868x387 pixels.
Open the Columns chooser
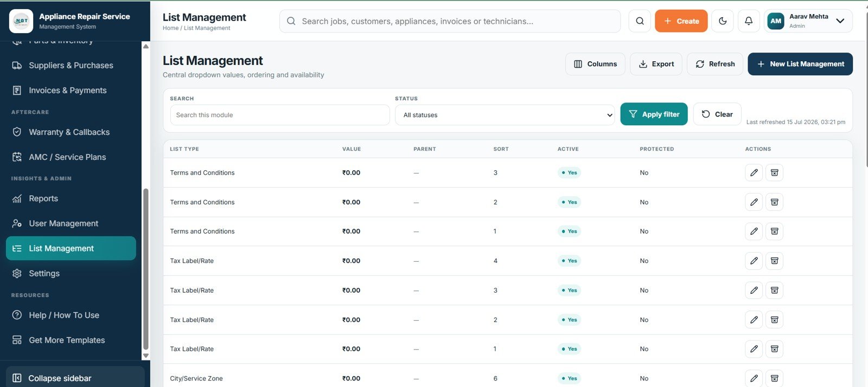(595, 64)
